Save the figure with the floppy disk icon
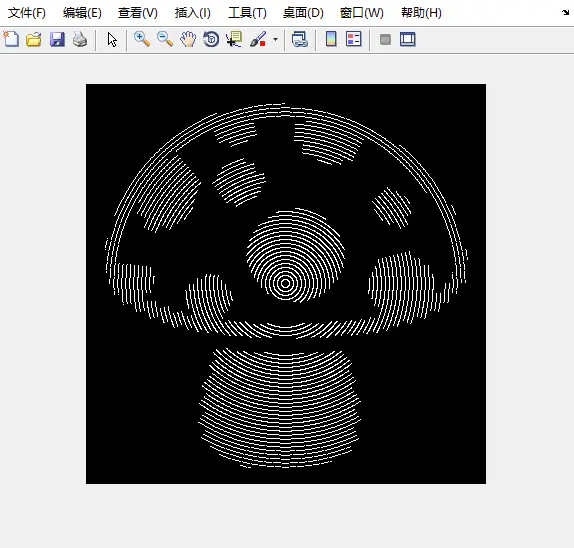This screenshot has height=548, width=574. [57, 39]
